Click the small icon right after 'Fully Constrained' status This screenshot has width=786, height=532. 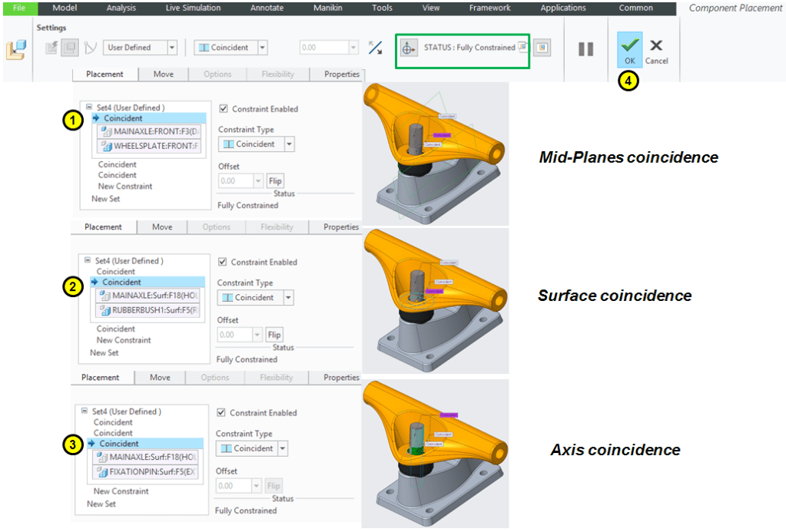pyautogui.click(x=522, y=48)
